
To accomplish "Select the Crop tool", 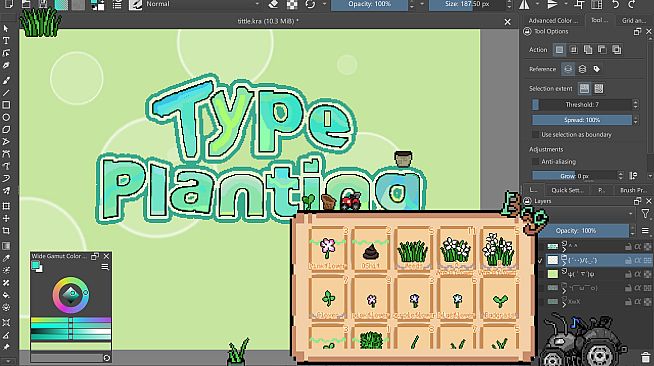I will [6, 231].
